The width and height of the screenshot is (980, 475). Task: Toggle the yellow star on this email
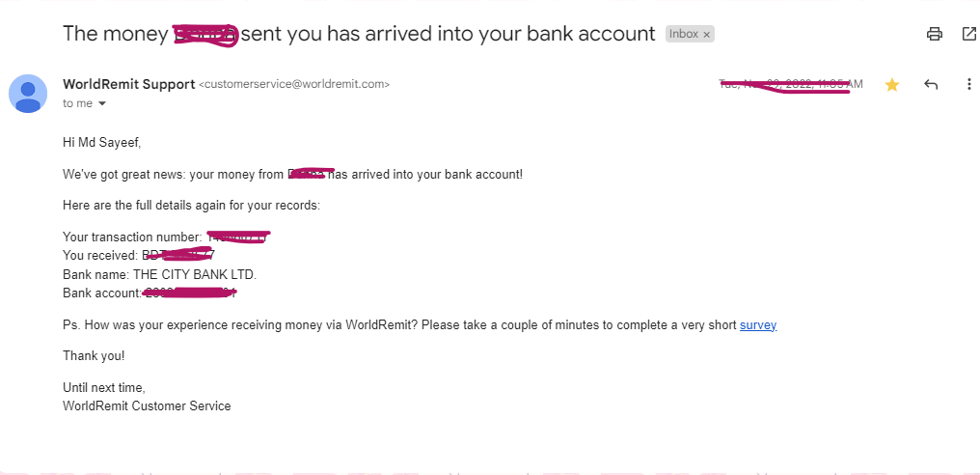pyautogui.click(x=892, y=85)
